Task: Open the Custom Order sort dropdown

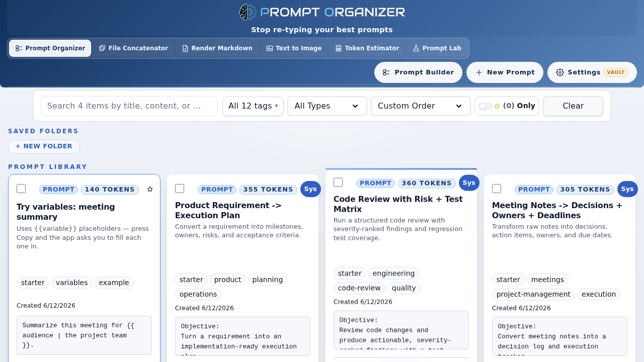Action: click(421, 106)
